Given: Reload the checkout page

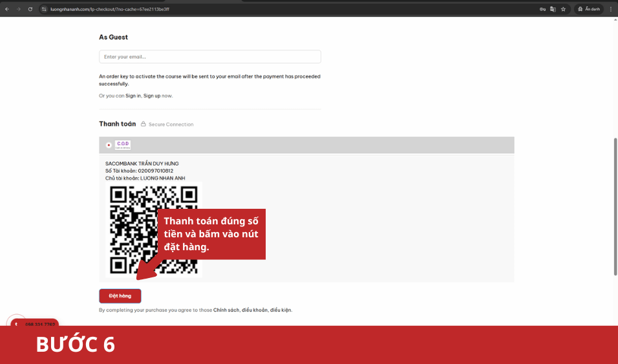Looking at the screenshot, I should point(30,9).
